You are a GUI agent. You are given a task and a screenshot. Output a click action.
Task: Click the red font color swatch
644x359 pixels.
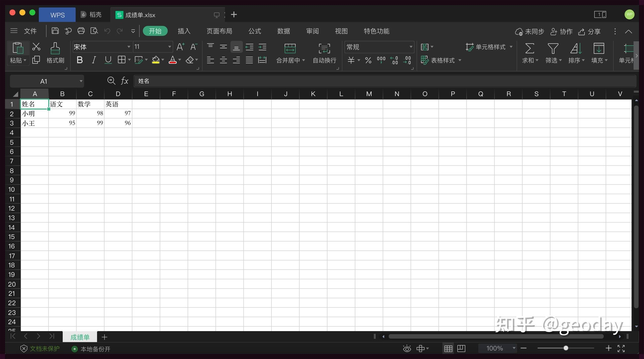[173, 60]
